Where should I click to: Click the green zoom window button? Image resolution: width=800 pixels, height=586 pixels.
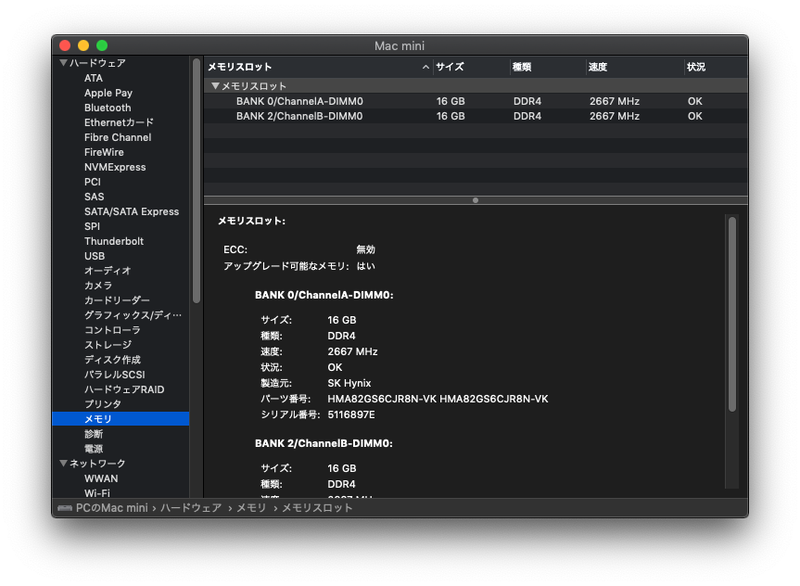[x=102, y=45]
